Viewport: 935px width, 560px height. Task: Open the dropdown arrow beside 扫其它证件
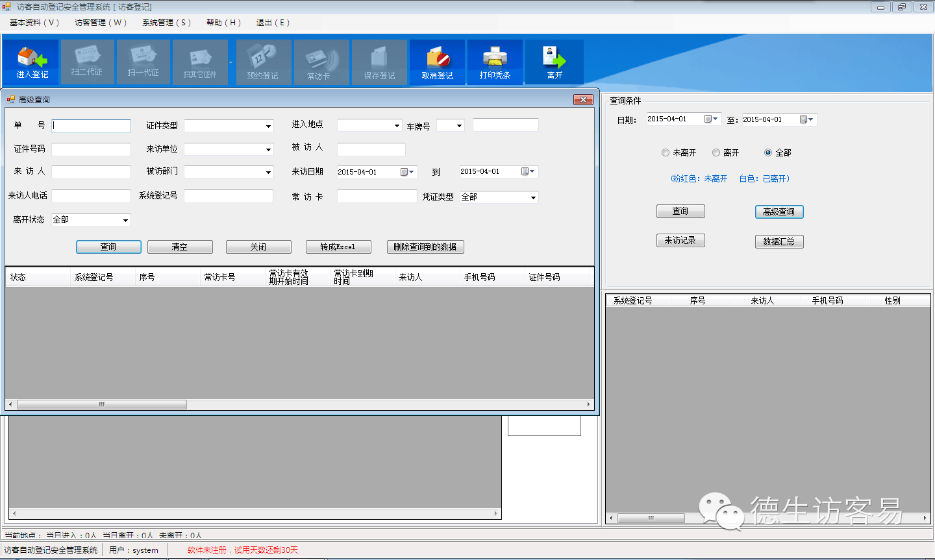click(x=231, y=62)
